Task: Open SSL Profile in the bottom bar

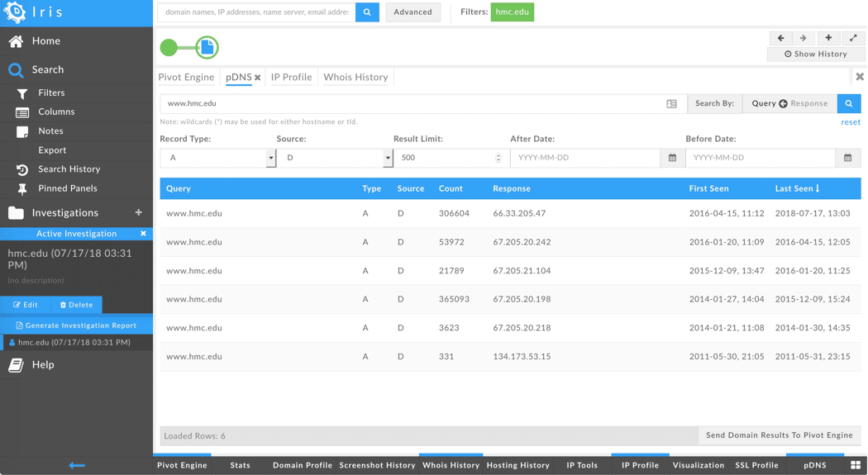Action: 756,465
